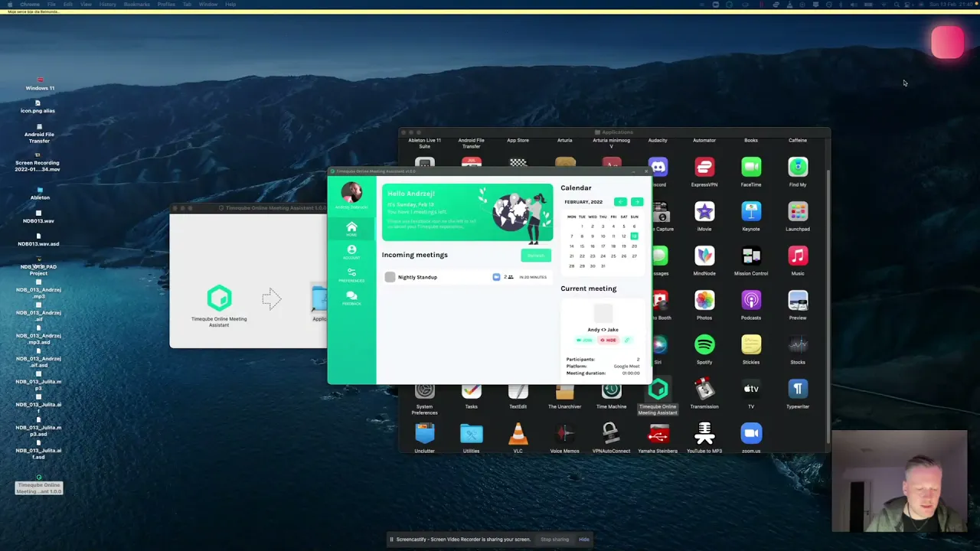Go to previous month in Timeqube calendar
Viewport: 980px width, 551px height.
point(620,201)
